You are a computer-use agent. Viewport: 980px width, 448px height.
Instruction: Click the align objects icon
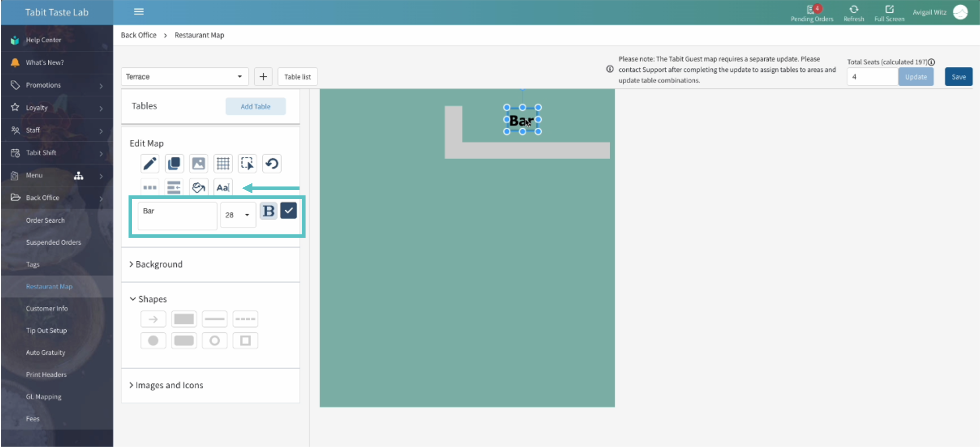[174, 187]
